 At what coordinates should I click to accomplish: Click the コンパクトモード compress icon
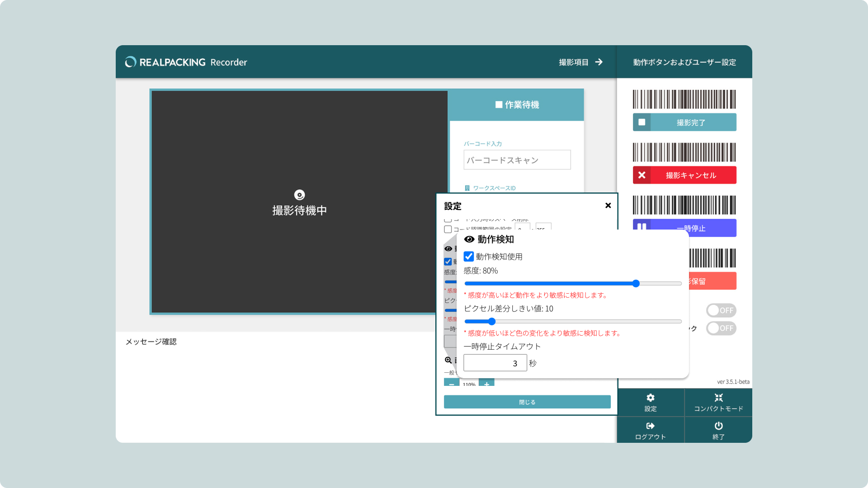(718, 398)
